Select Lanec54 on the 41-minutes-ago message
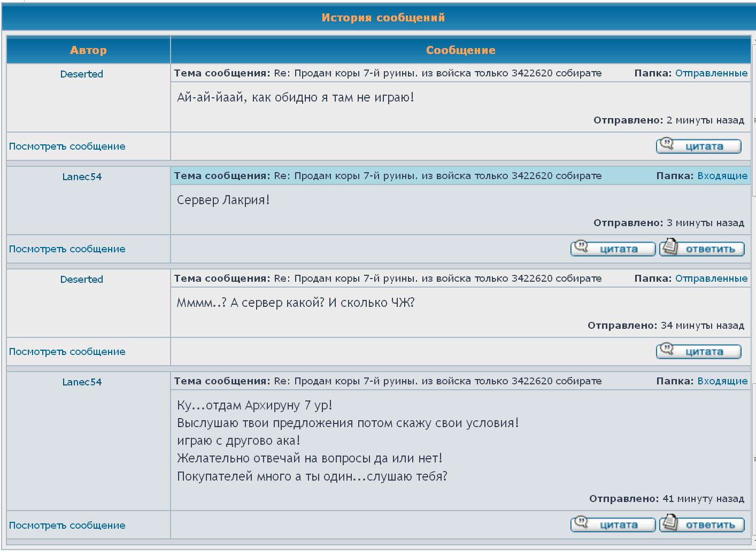The image size is (756, 556). tap(82, 382)
